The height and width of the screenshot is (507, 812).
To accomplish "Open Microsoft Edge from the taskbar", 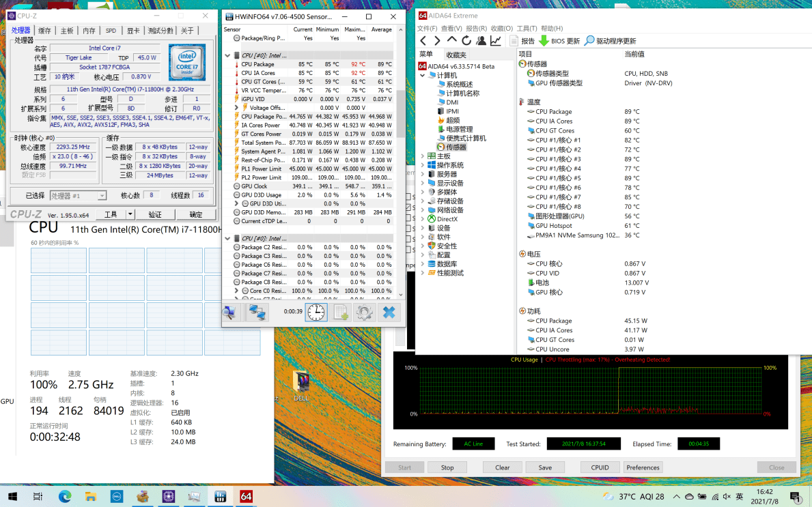I will click(x=65, y=497).
